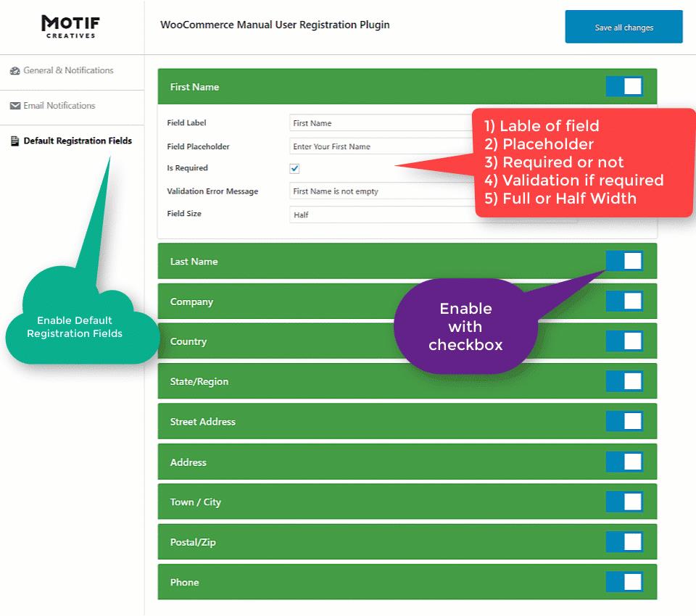Click the 'Field Placeholder' caption text
Viewport: 696px width, 616px height.
point(198,146)
